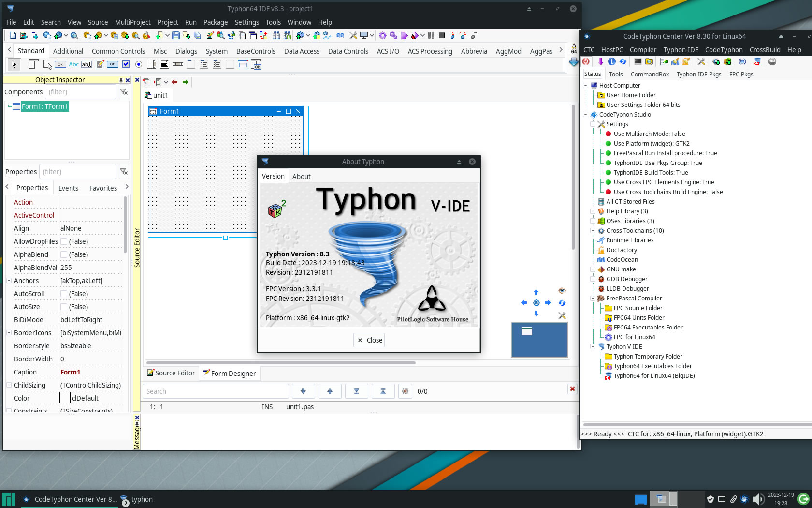Open CodeTyphon Center from the taskbar
This screenshot has height=508, width=812.
coord(71,499)
